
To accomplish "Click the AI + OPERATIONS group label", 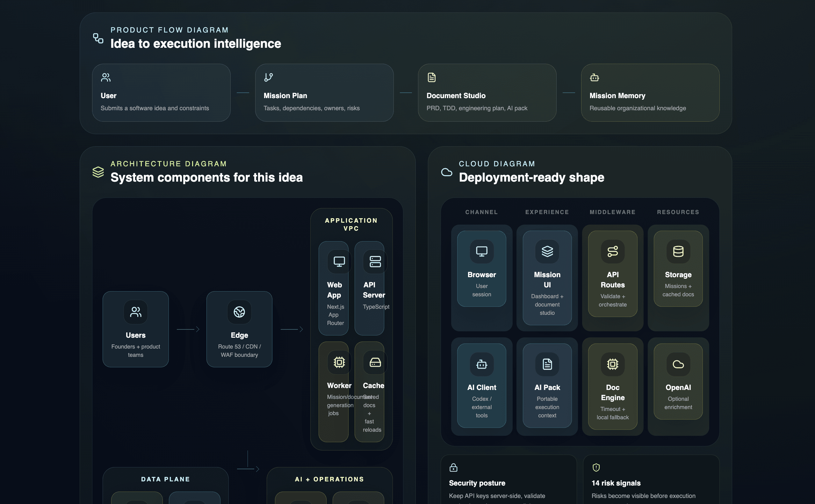I will click(330, 479).
